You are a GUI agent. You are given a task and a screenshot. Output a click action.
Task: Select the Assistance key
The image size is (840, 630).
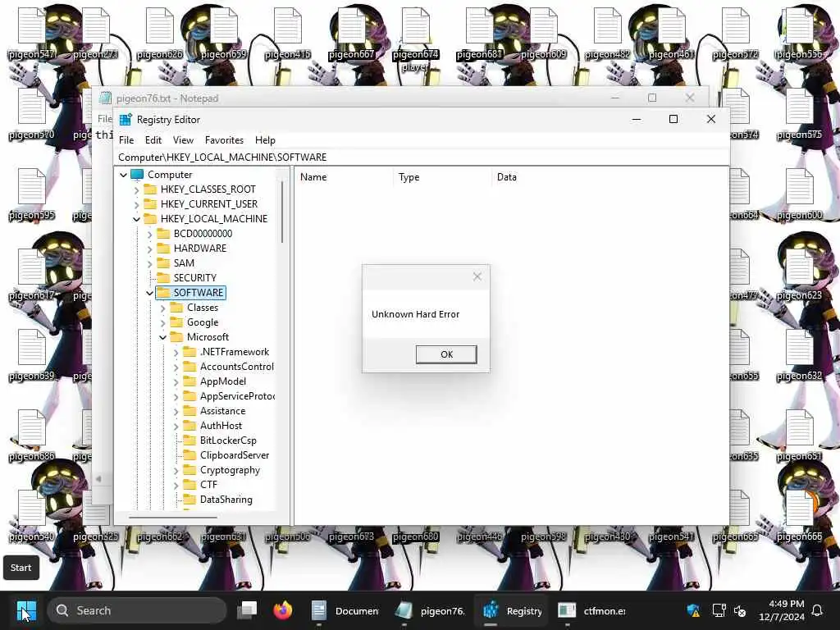(223, 411)
